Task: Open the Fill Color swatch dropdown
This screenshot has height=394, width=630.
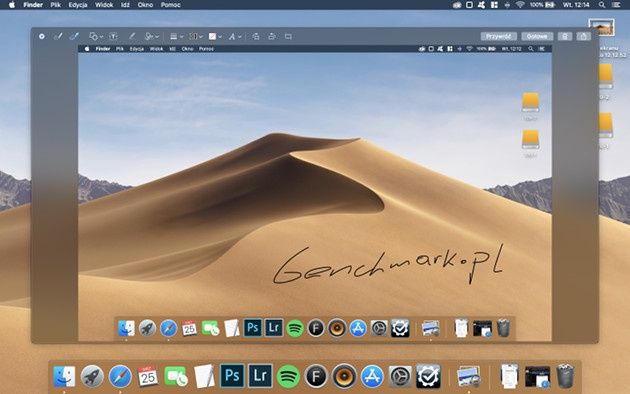Action: point(215,37)
